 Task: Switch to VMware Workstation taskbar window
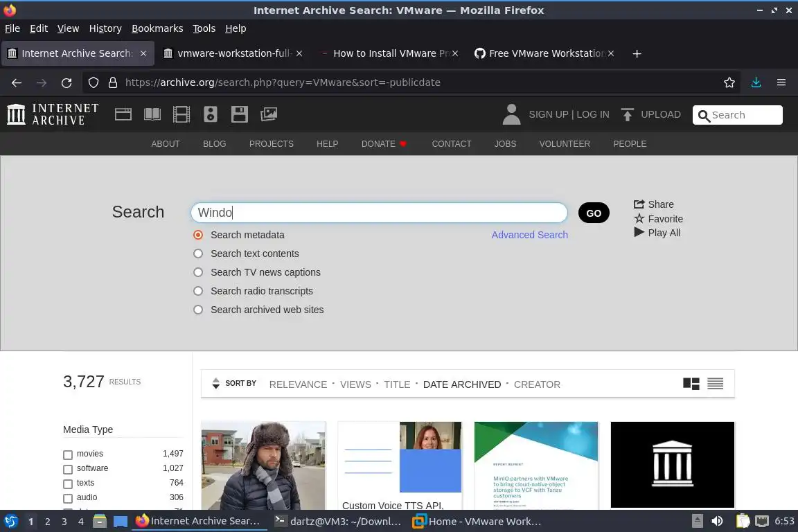(x=477, y=522)
